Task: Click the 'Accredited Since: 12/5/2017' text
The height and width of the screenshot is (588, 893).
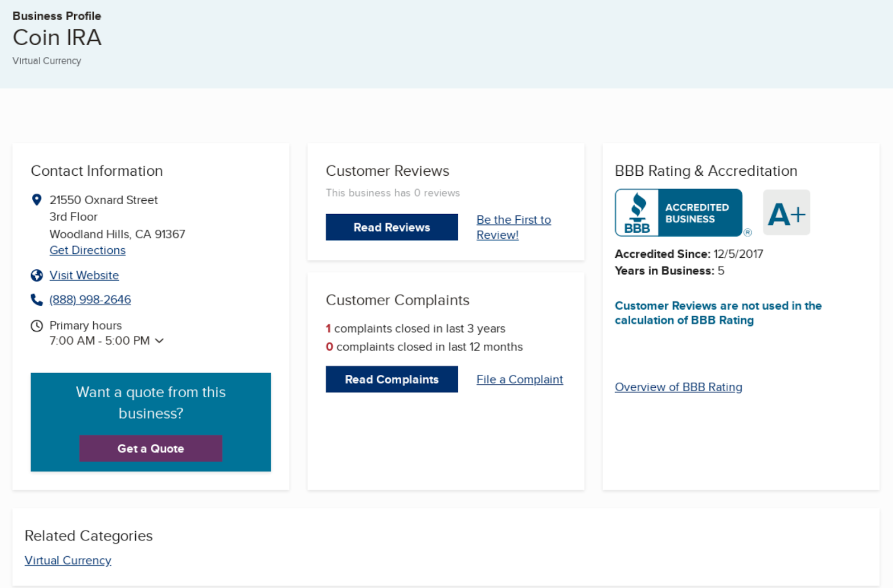Action: tap(689, 254)
